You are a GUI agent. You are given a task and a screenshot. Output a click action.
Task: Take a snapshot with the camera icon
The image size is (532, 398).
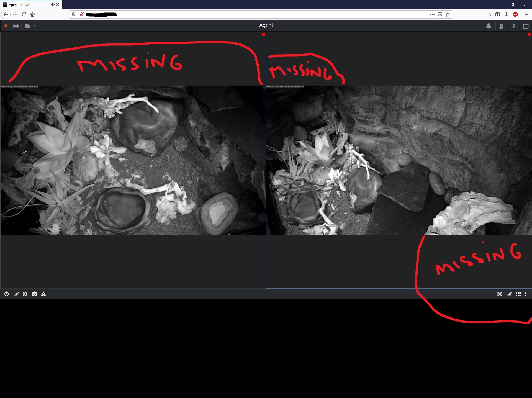coord(34,294)
